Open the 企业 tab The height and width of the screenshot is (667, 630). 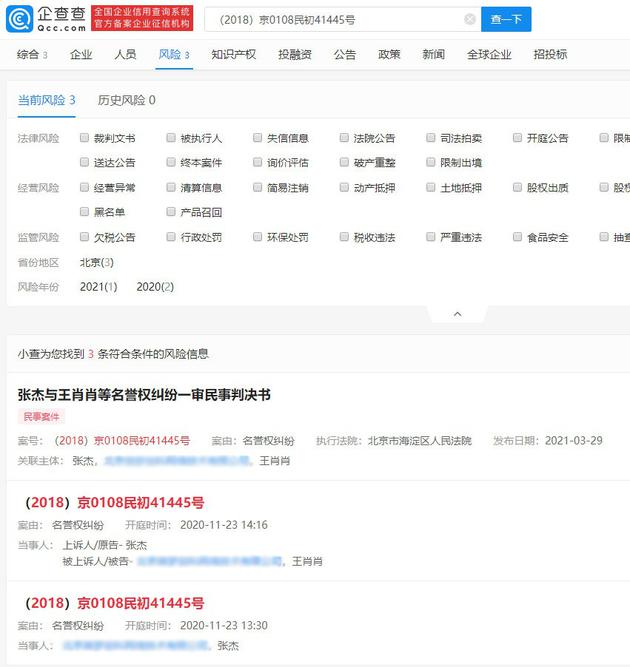(81, 54)
